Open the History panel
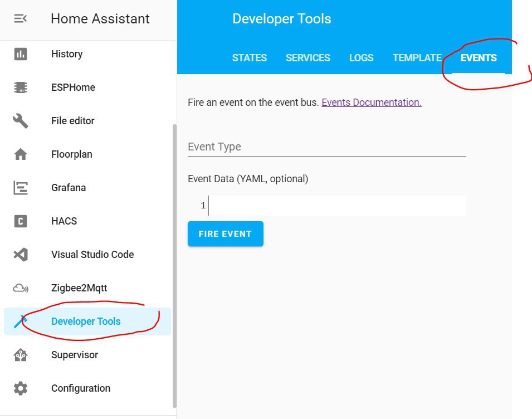The image size is (532, 419). (87, 54)
